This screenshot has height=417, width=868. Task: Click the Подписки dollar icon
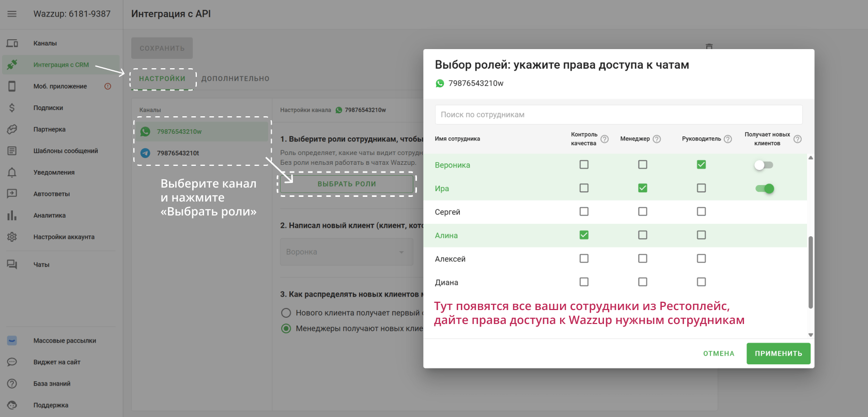point(12,108)
